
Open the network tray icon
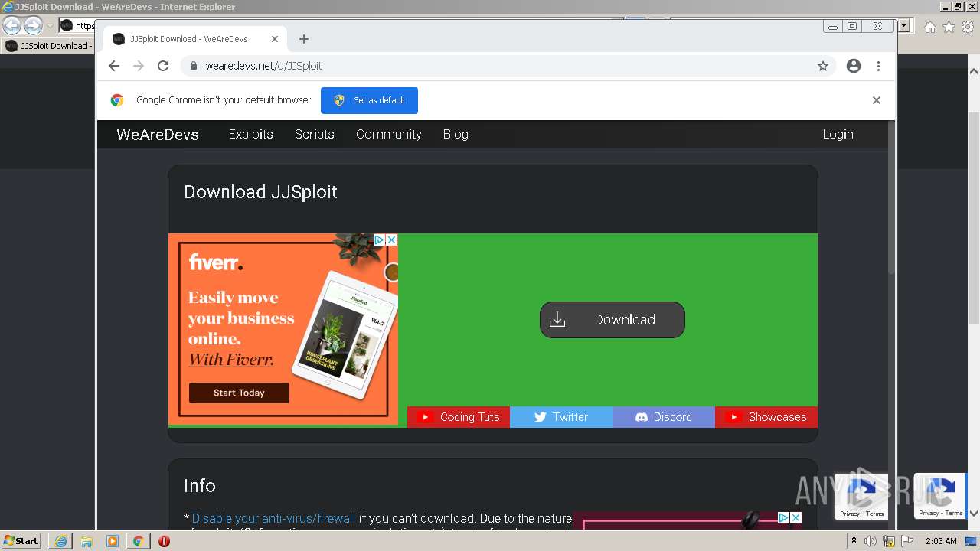[889, 541]
